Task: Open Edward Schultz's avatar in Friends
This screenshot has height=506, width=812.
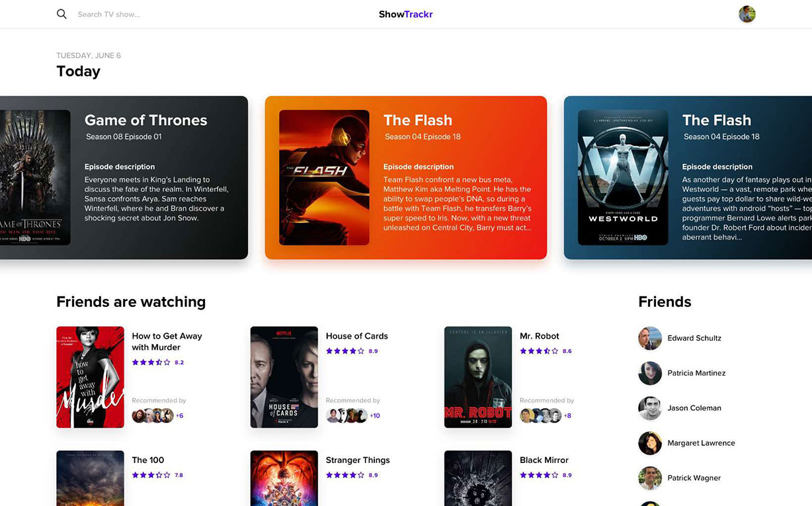Action: 649,338
